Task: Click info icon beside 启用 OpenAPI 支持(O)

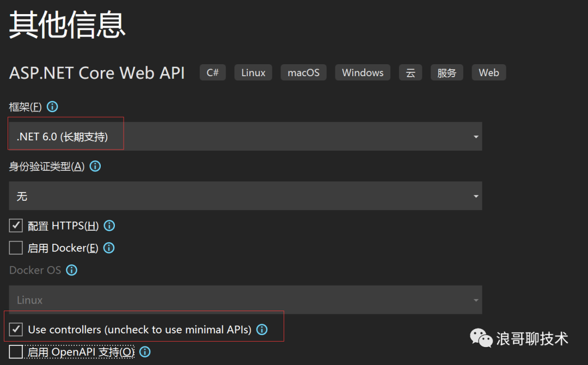Action: click(x=145, y=351)
